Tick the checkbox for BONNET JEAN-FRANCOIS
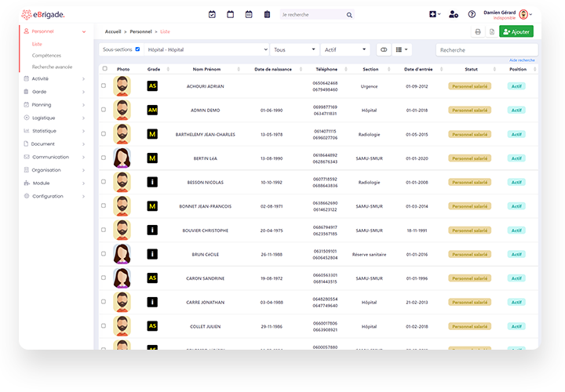This screenshot has width=565, height=392. point(104,205)
